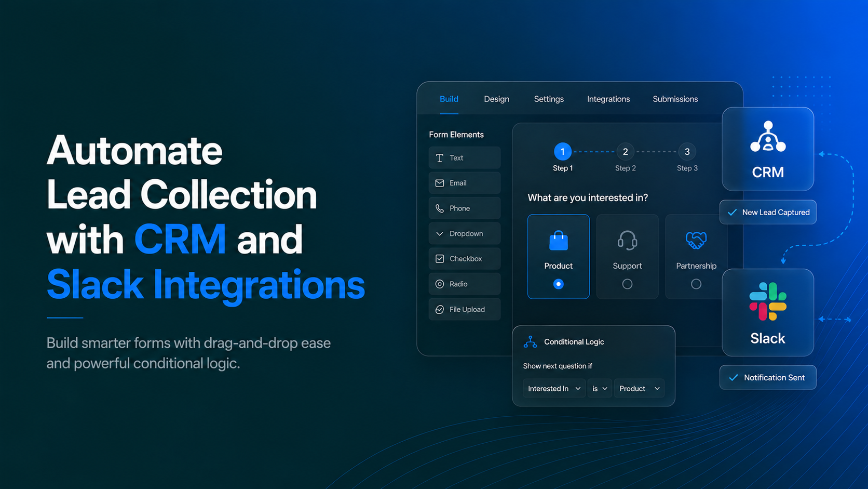Open the Interested In dropdown
The width and height of the screenshot is (868, 489).
[554, 389]
